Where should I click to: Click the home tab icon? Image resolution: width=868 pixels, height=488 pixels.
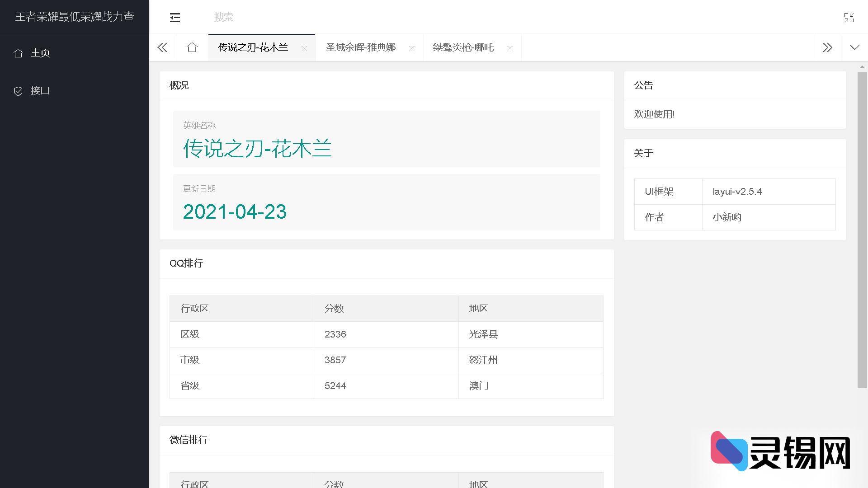pyautogui.click(x=192, y=47)
